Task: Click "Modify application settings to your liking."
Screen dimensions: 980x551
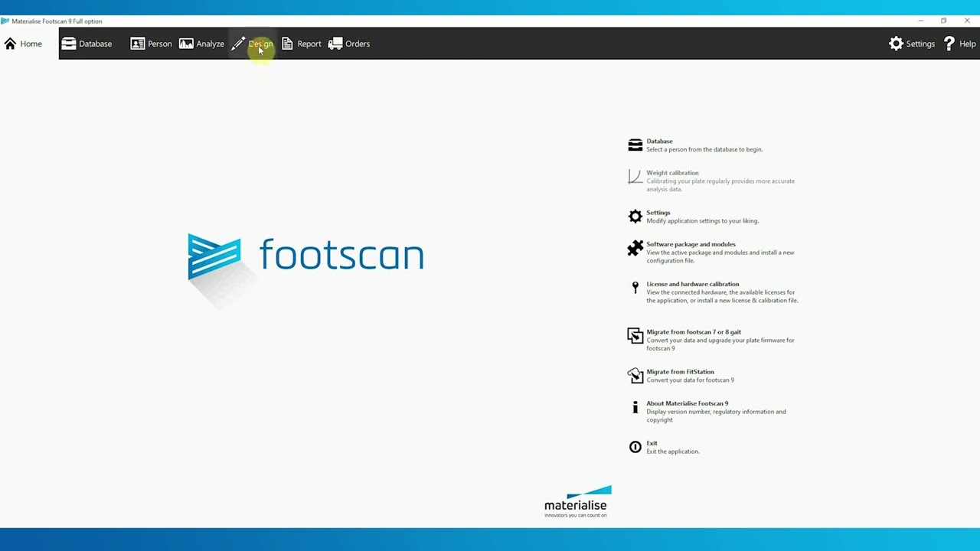Action: [703, 221]
